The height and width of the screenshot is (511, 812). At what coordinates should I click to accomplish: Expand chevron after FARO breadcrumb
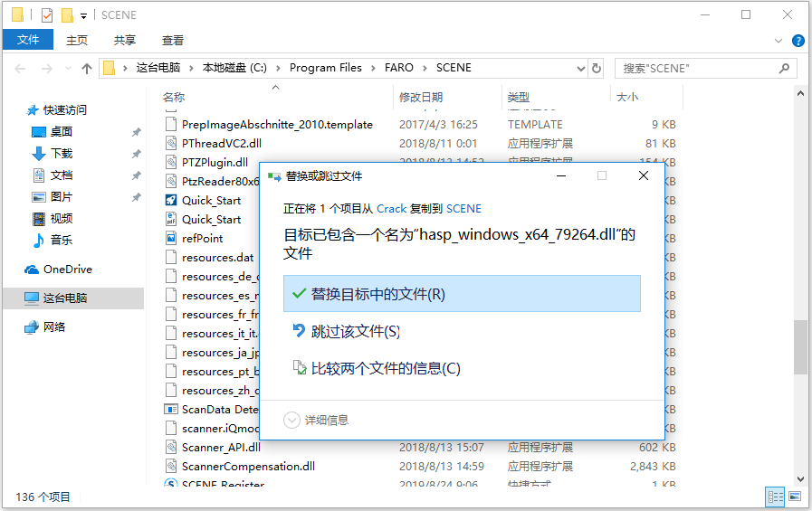pyautogui.click(x=425, y=68)
